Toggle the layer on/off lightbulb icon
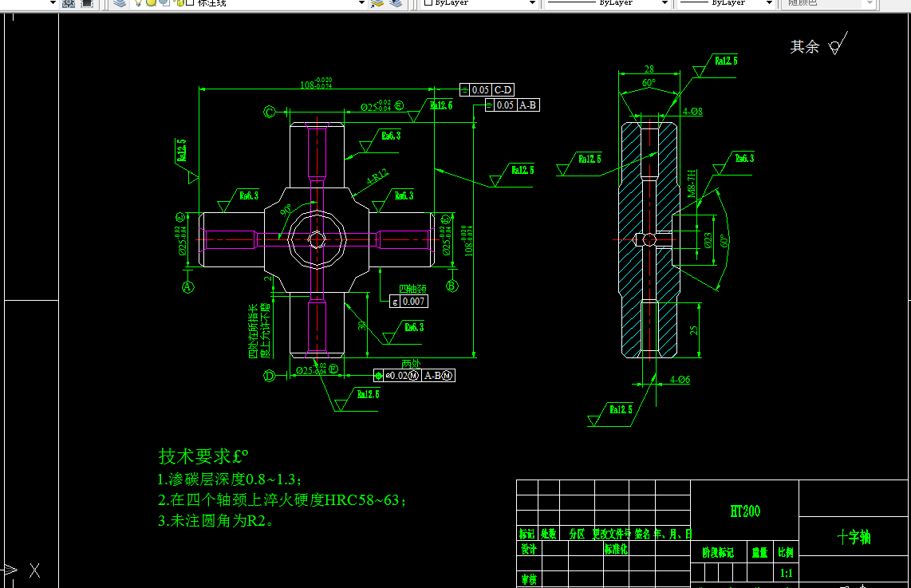The width and height of the screenshot is (911, 588). pyautogui.click(x=138, y=3)
